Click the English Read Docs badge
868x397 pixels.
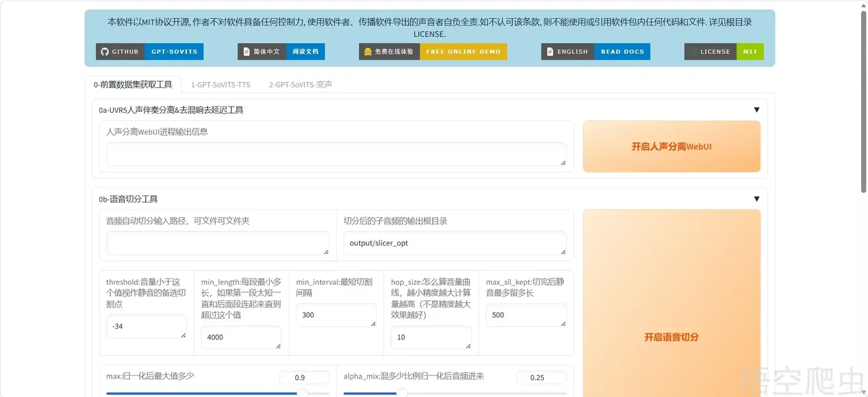(596, 51)
